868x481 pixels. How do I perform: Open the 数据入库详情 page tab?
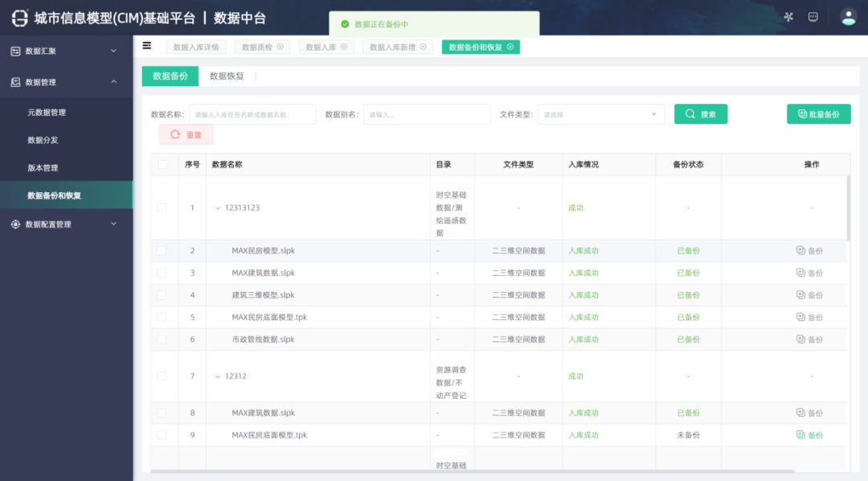tap(196, 47)
